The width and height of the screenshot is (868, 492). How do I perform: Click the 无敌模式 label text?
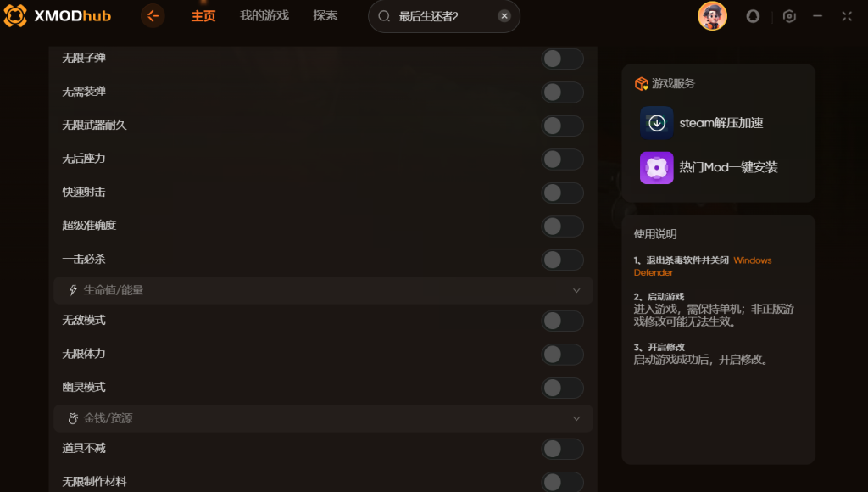(84, 321)
